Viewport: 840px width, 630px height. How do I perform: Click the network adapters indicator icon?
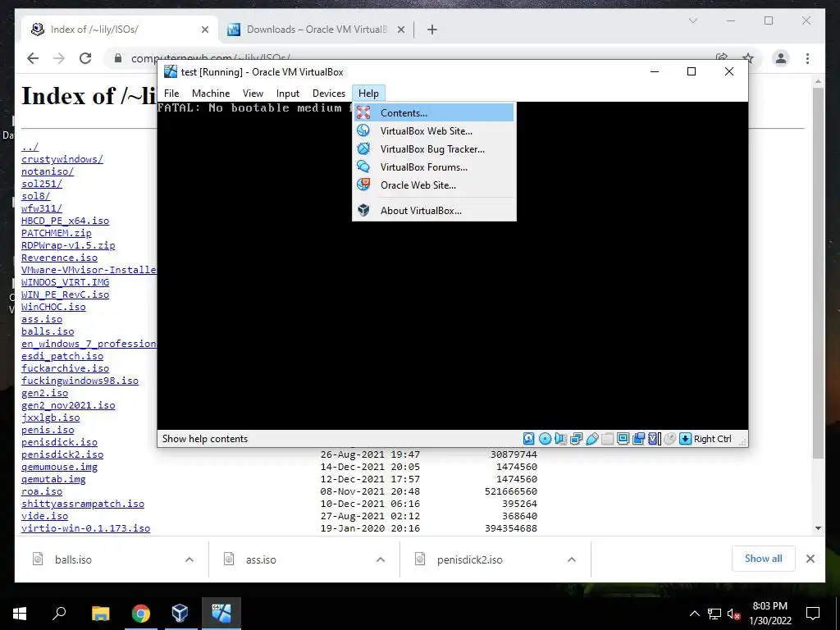[x=577, y=439]
